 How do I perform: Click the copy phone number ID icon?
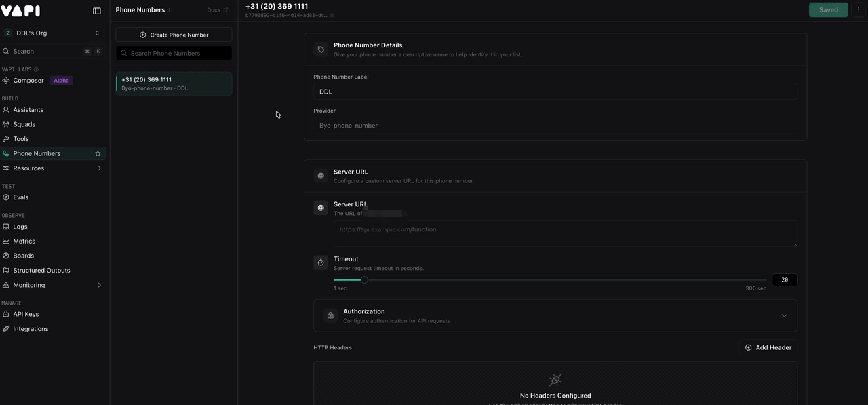click(x=332, y=15)
